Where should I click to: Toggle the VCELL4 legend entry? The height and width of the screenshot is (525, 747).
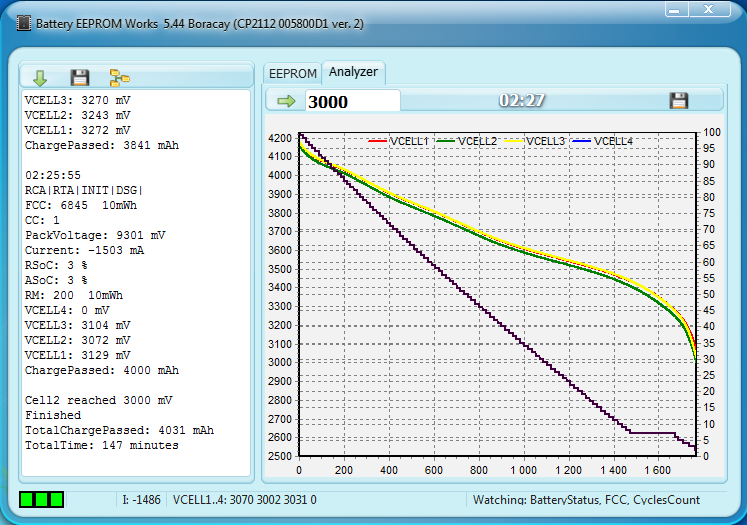(603, 141)
